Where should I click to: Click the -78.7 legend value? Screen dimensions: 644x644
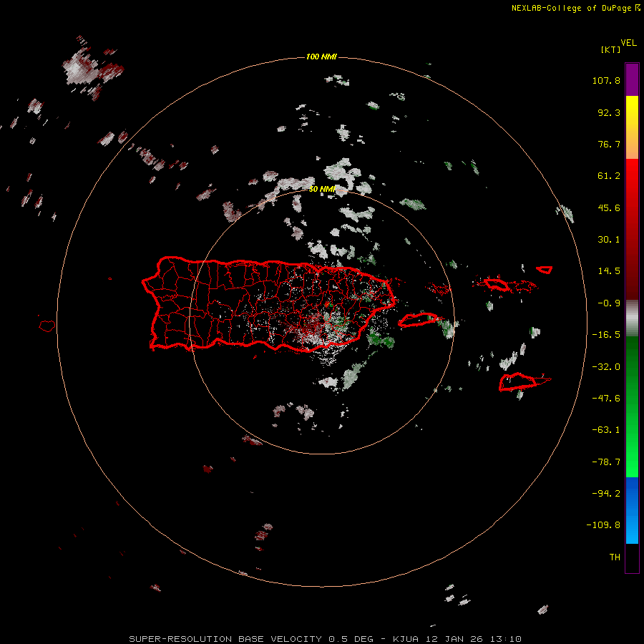tap(606, 462)
